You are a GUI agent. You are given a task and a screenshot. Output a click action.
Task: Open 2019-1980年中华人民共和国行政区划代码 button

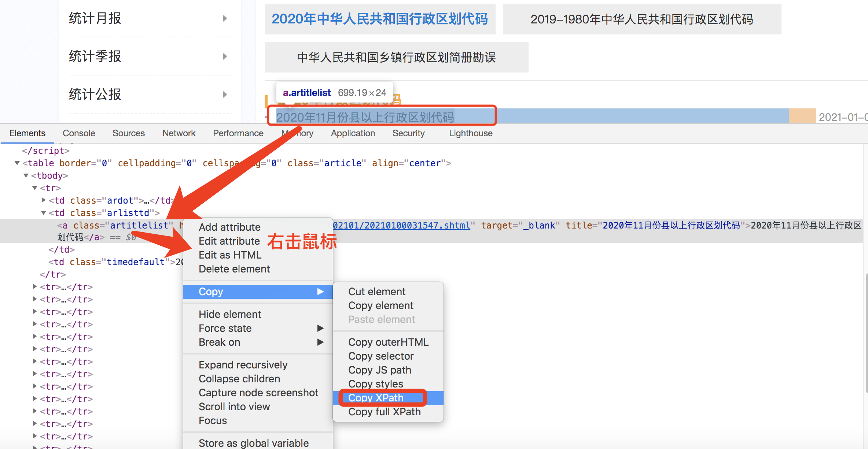[x=642, y=19]
